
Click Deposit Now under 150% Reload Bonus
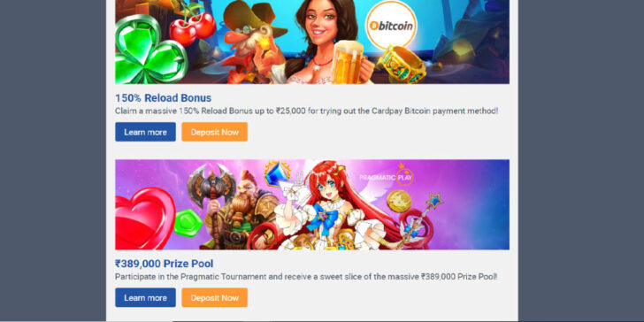coord(214,132)
